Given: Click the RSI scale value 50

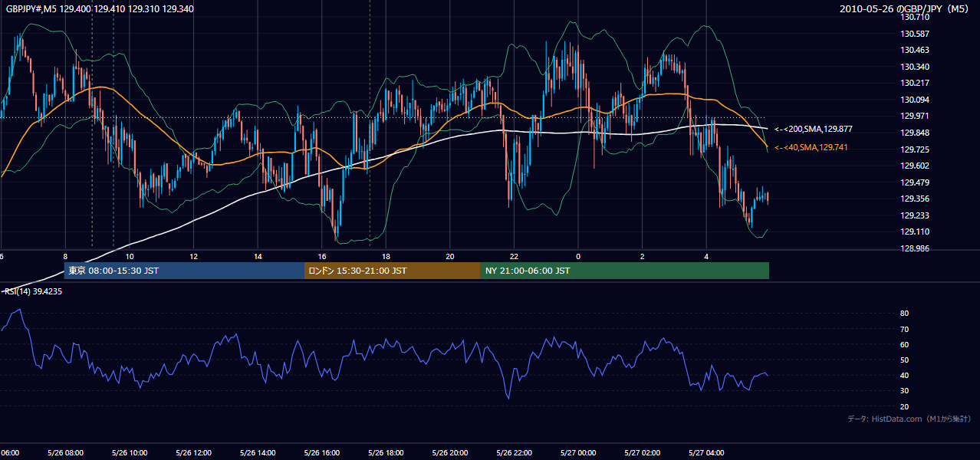Looking at the screenshot, I should point(904,360).
